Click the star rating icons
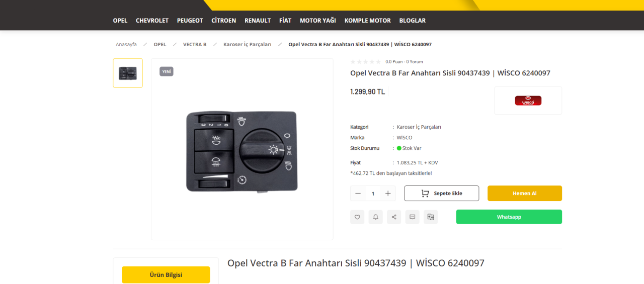The width and height of the screenshot is (644, 284). pyautogui.click(x=366, y=62)
